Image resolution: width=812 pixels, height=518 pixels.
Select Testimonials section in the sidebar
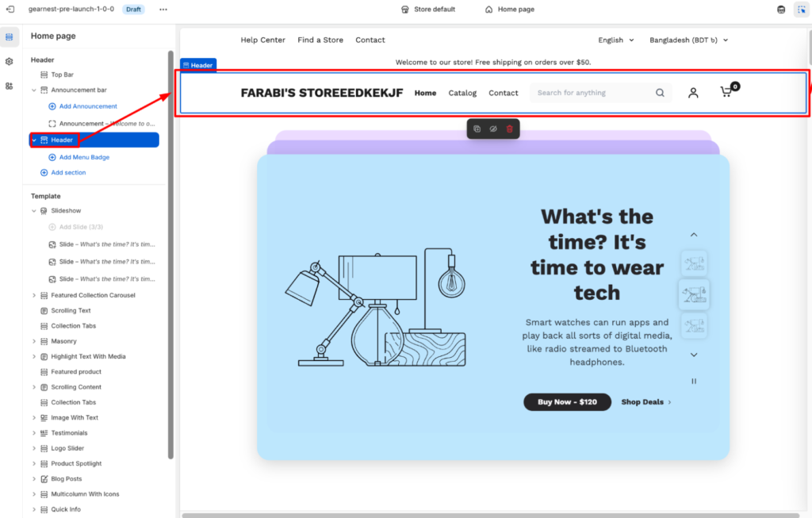[69, 433]
